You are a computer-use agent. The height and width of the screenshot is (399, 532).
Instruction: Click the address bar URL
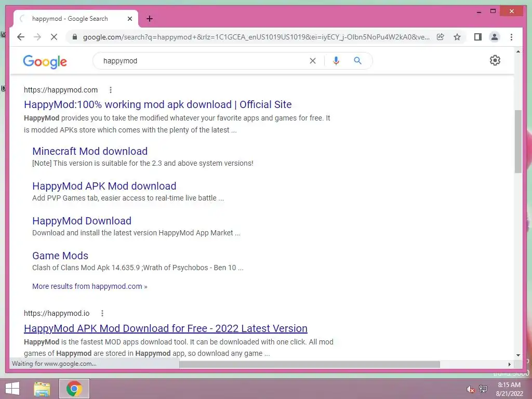click(x=256, y=37)
